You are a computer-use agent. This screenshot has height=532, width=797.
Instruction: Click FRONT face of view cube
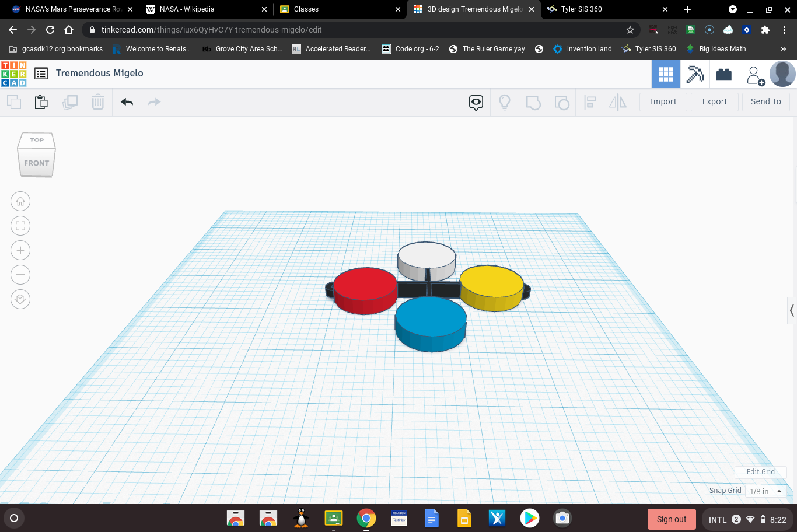coord(36,163)
